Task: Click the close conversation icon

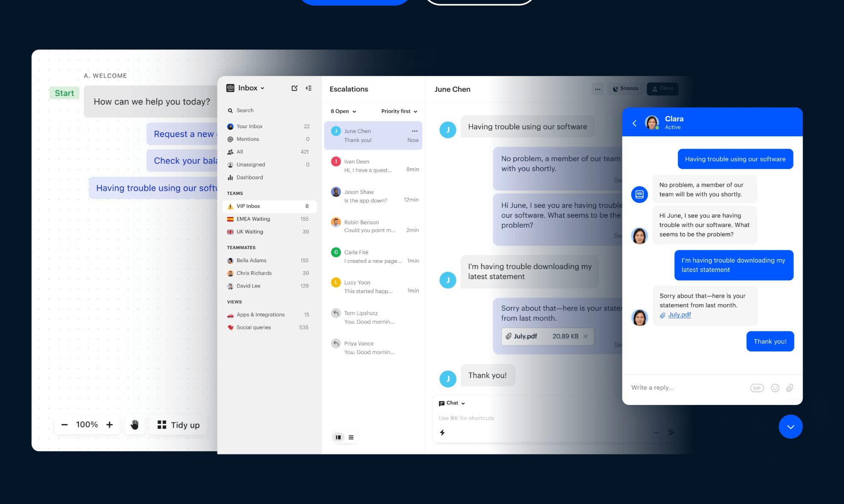Action: click(x=661, y=88)
